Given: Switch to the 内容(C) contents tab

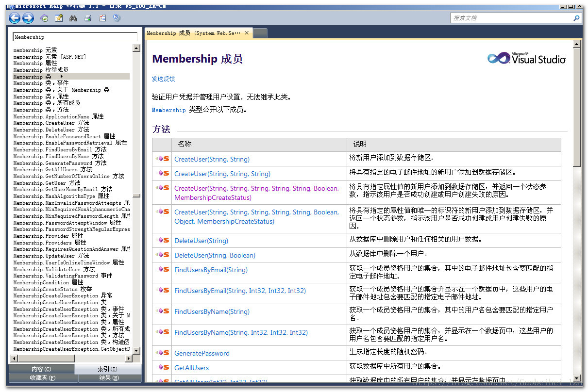Looking at the screenshot, I should (x=41, y=369).
